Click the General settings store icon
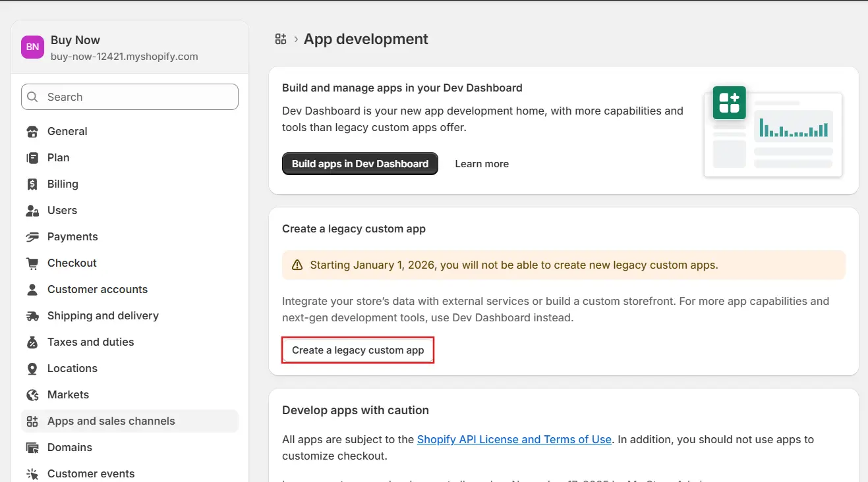Viewport: 868px width, 482px height. click(32, 132)
